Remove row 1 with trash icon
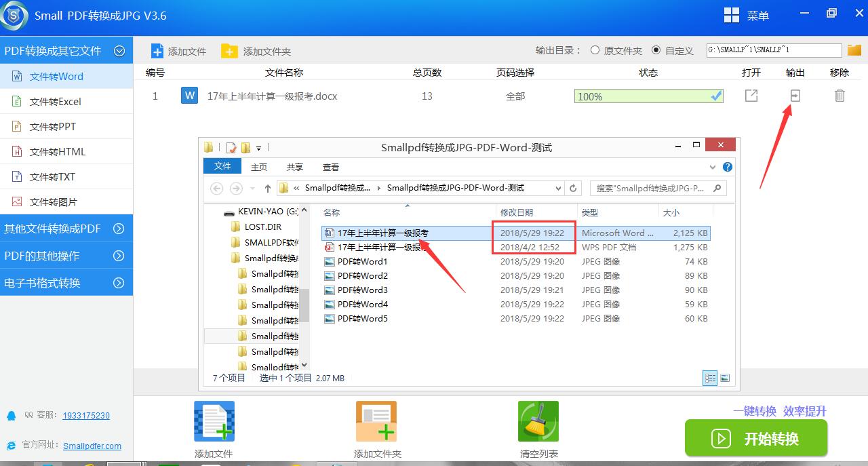The width and height of the screenshot is (868, 466). tap(840, 96)
